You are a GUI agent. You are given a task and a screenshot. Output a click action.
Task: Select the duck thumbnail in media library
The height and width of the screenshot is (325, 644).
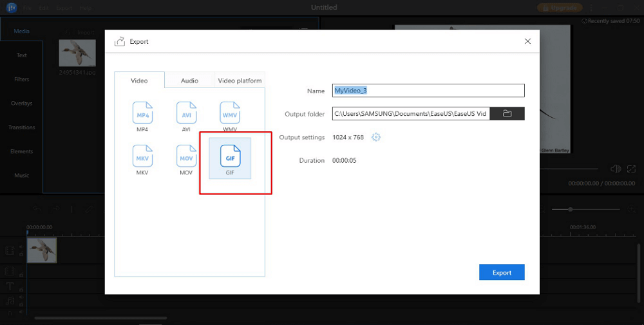(77, 53)
